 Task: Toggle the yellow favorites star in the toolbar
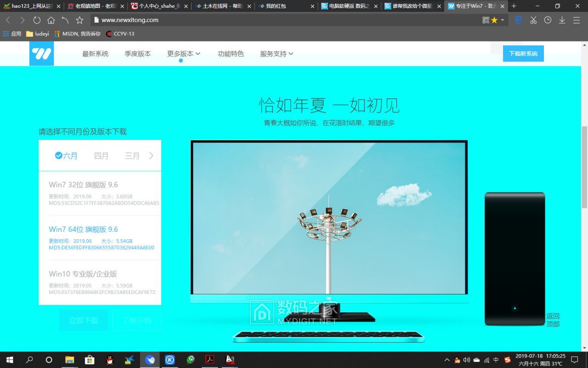(494, 20)
